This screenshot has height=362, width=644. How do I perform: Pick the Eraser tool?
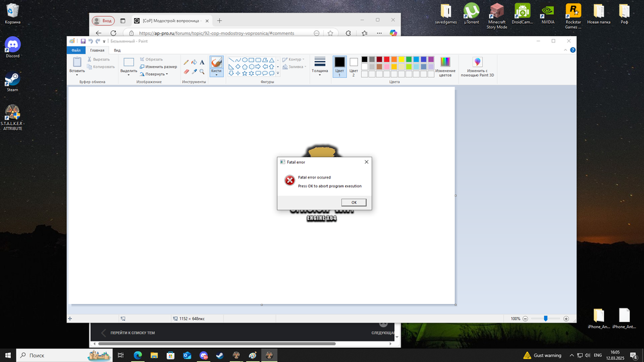tap(186, 71)
